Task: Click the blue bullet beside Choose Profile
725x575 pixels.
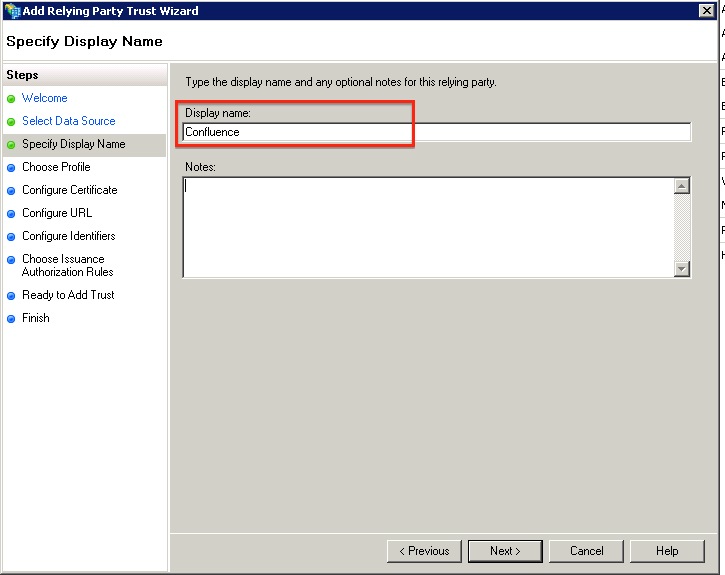Action: [11, 168]
